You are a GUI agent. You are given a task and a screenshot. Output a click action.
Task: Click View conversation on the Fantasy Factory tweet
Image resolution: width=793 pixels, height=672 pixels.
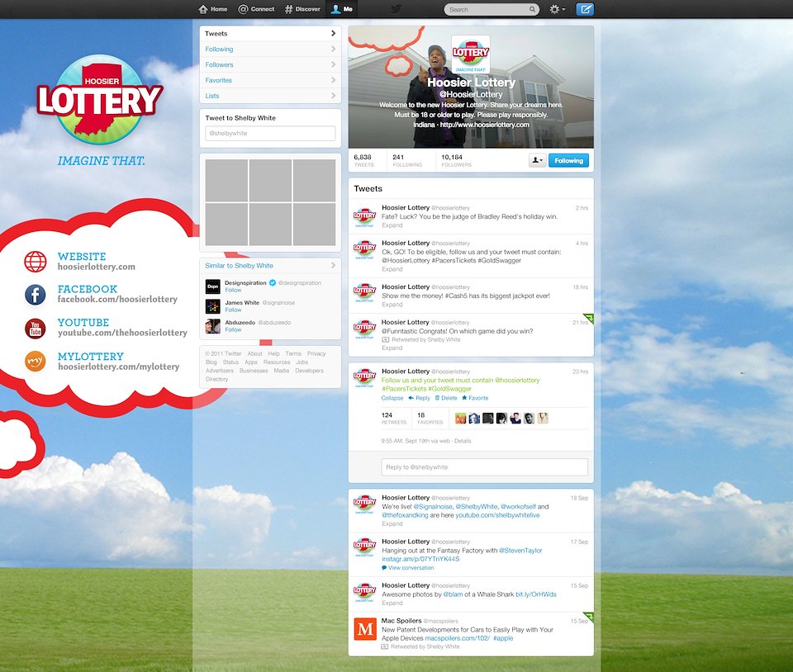point(407,568)
